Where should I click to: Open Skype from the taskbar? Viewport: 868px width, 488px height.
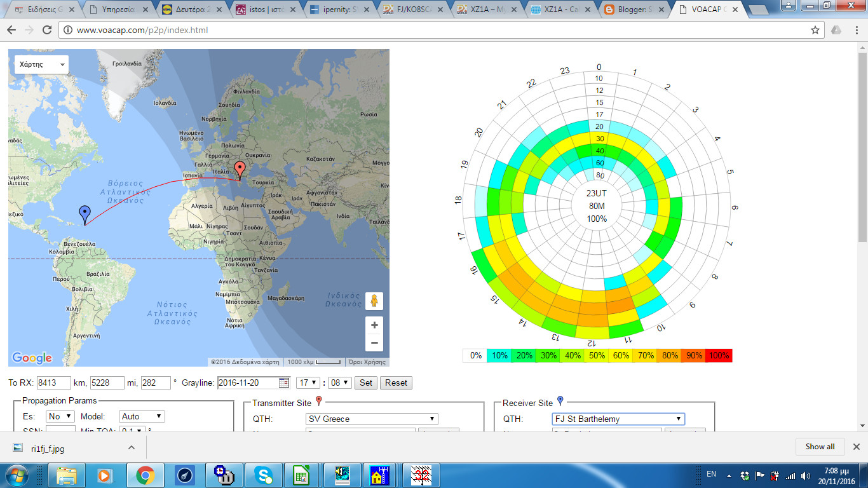coord(264,475)
